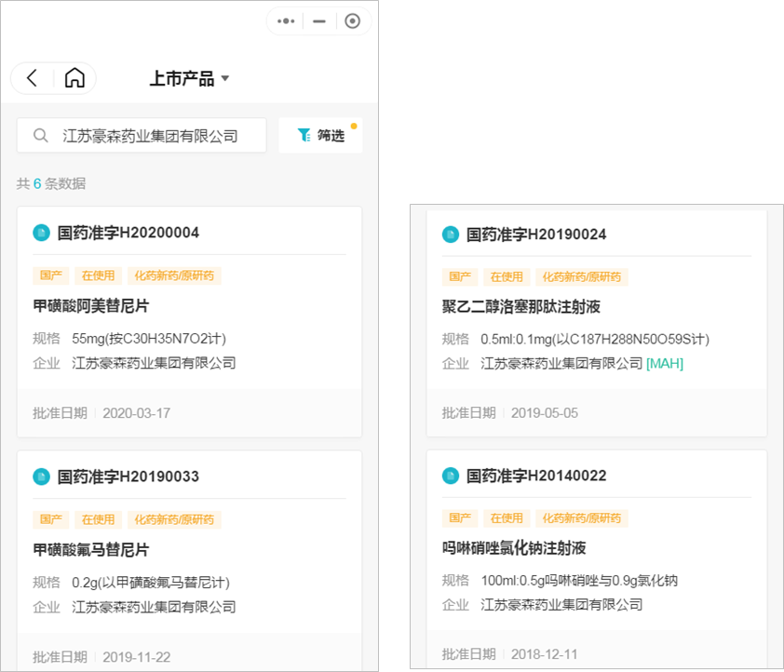Open the 筛选 filter button
Screen dimensions: 784x672
click(x=320, y=135)
